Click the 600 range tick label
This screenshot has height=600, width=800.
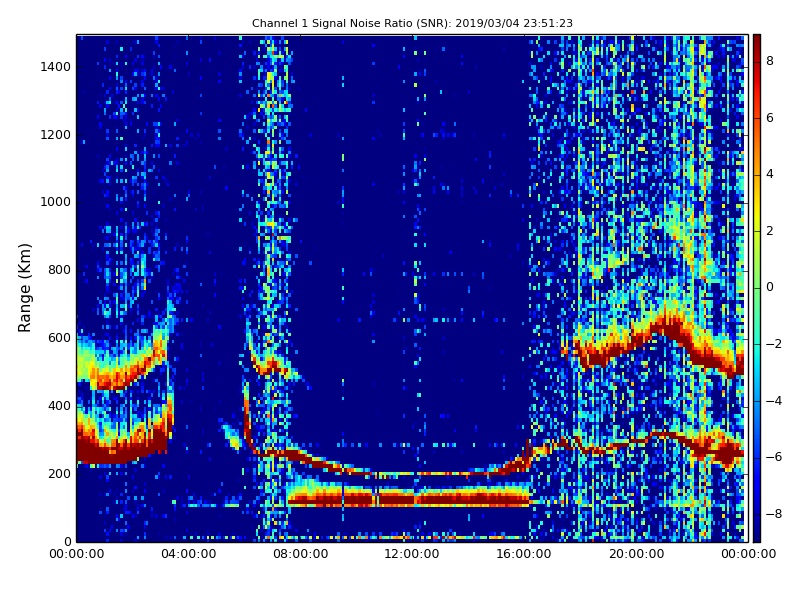59,338
